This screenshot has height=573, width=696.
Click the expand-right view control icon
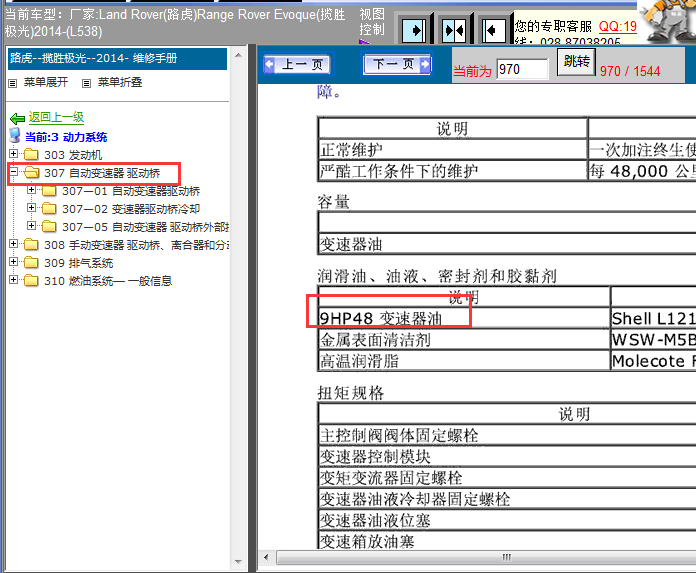click(x=413, y=30)
